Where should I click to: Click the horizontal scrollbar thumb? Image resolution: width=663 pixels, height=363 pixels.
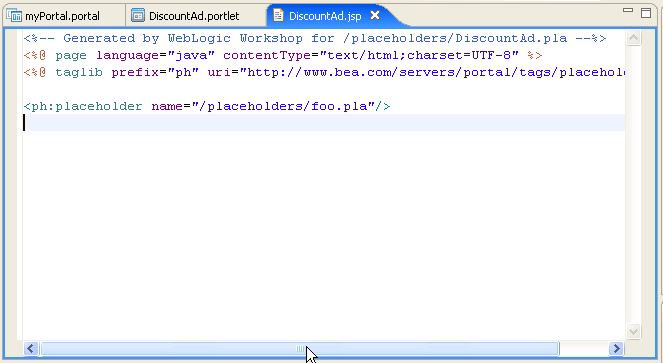pos(300,349)
